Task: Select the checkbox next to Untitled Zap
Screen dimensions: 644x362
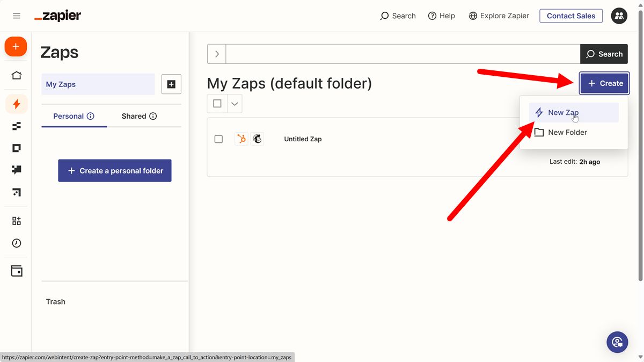Action: tap(218, 139)
